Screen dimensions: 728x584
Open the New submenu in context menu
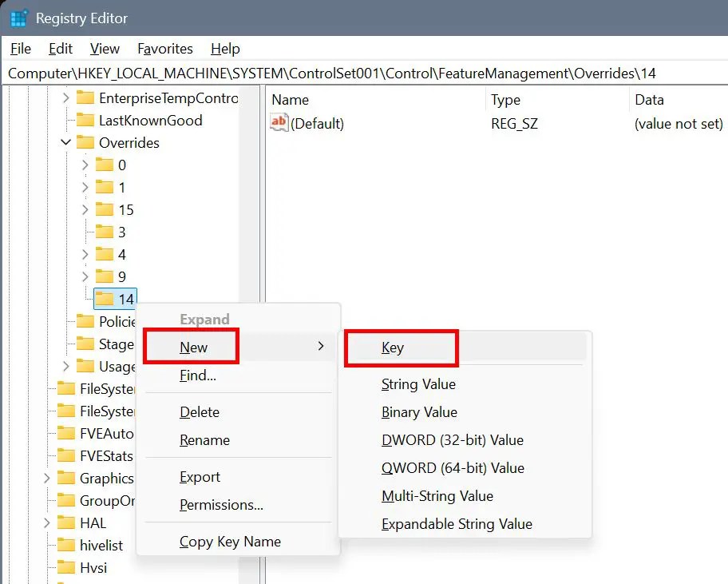(238, 347)
